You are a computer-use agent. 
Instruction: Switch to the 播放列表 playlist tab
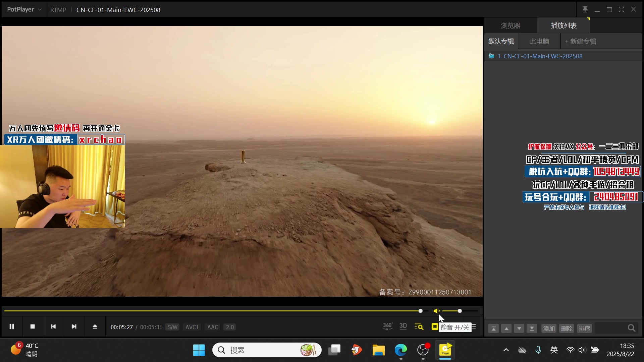point(564,25)
